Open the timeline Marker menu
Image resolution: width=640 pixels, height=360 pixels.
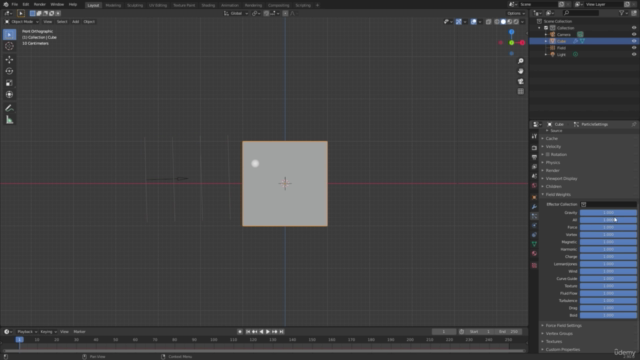pos(79,332)
